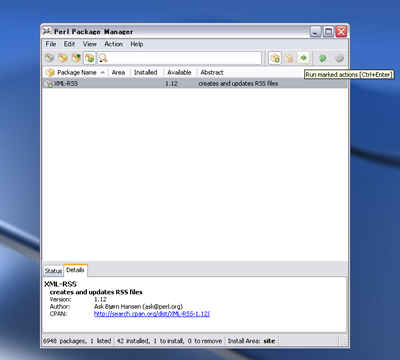Mark package for install toolbar icon
This screenshot has width=400, height=360.
click(x=275, y=58)
